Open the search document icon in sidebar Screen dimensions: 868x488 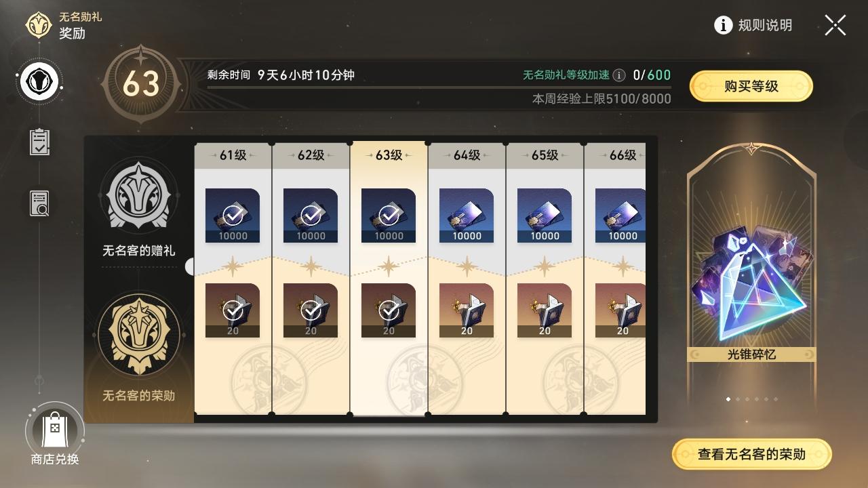coord(39,203)
